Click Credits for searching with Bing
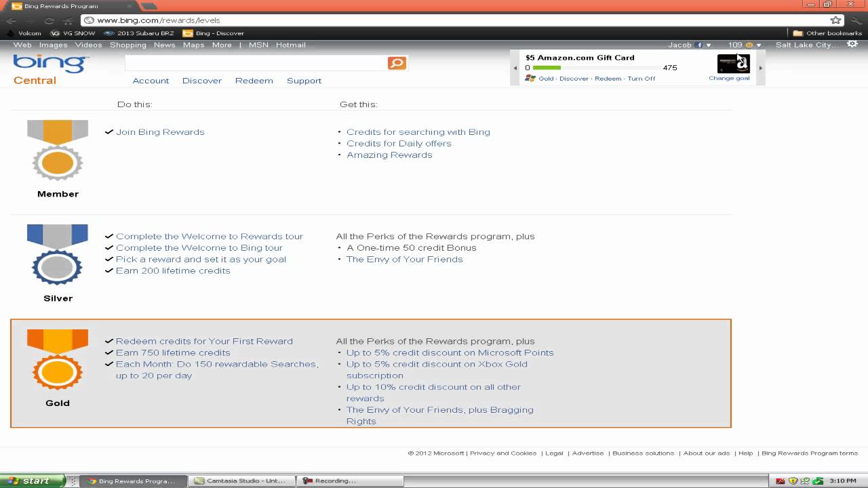 [x=418, y=132]
